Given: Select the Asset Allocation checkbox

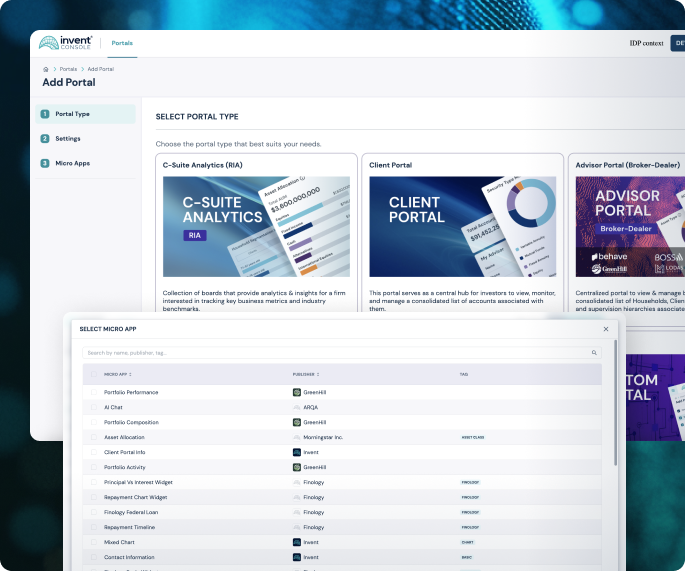Looking at the screenshot, I should 93,437.
